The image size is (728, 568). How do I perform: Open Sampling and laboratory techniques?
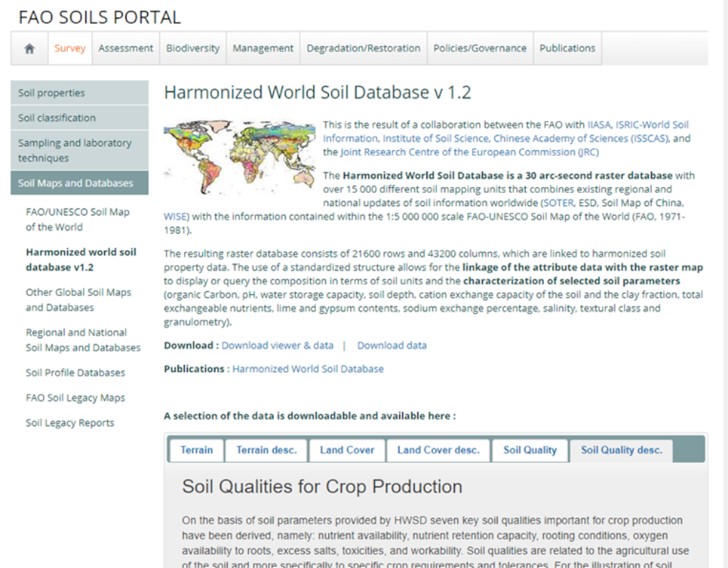pyautogui.click(x=79, y=150)
